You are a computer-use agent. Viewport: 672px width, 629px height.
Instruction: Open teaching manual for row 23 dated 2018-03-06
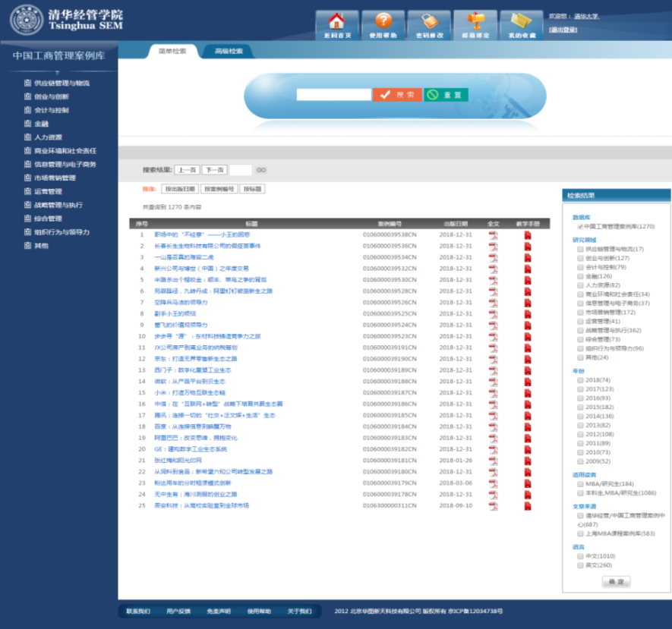[x=528, y=483]
